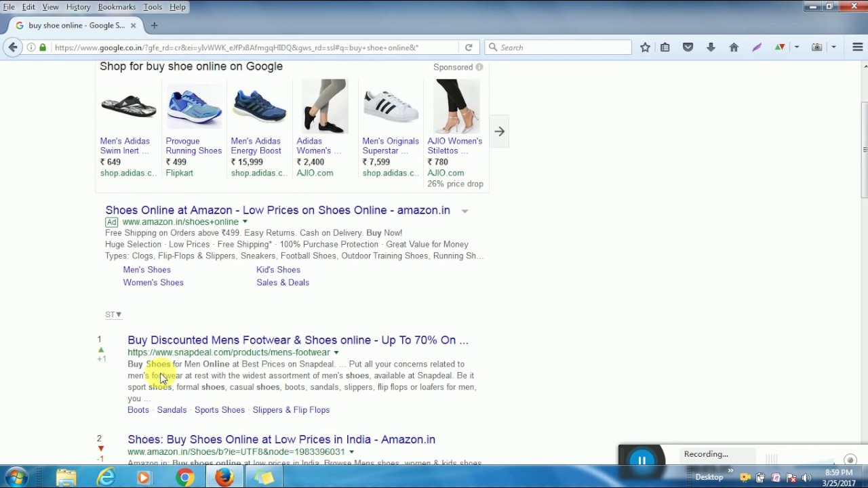
Task: Open Provogue Running Shoes product image
Action: (194, 106)
